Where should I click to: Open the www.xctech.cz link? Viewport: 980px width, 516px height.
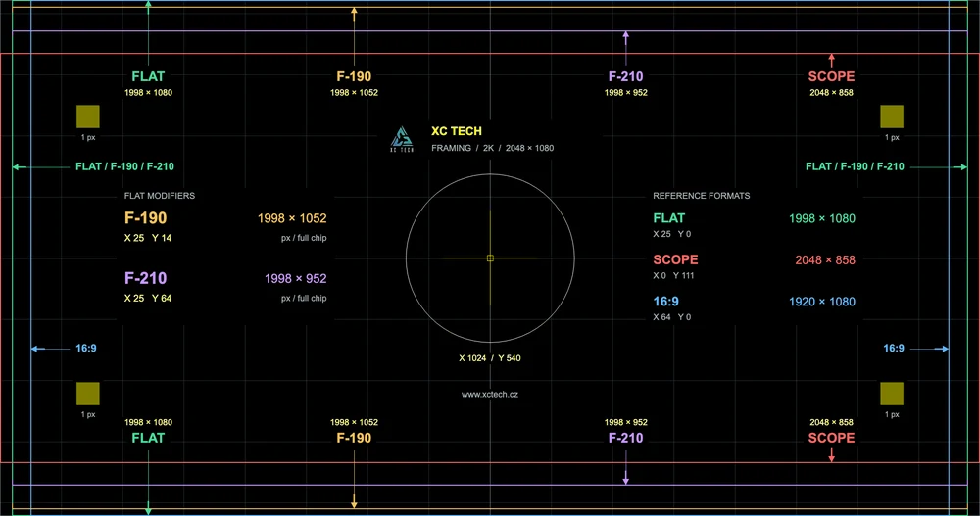(489, 395)
